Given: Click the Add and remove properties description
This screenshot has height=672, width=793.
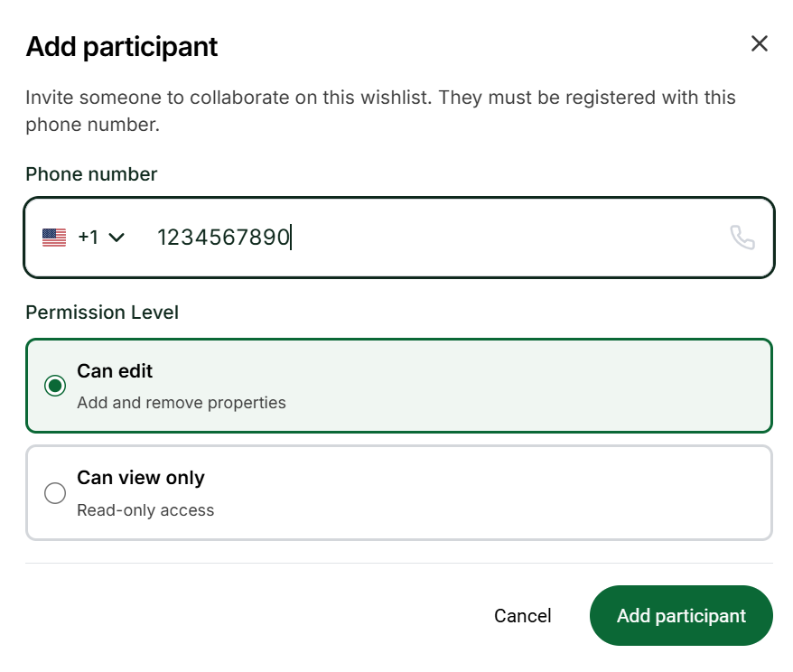Looking at the screenshot, I should coord(182,403).
